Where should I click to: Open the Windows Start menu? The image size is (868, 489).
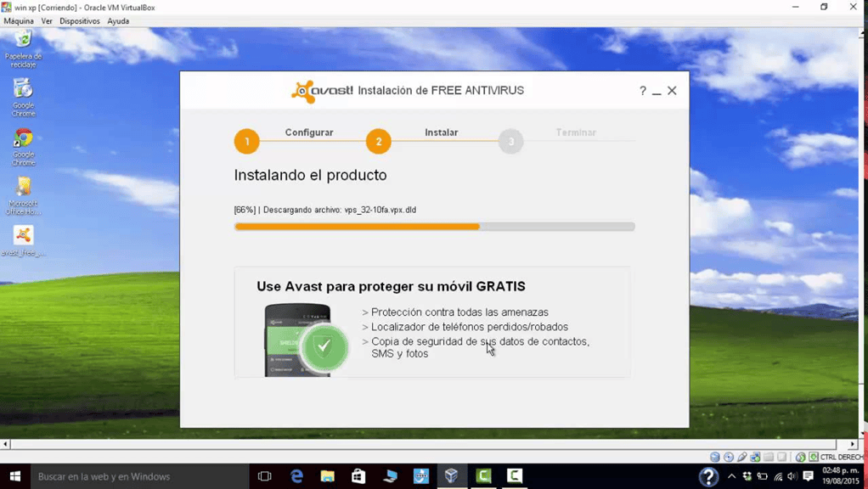click(14, 476)
